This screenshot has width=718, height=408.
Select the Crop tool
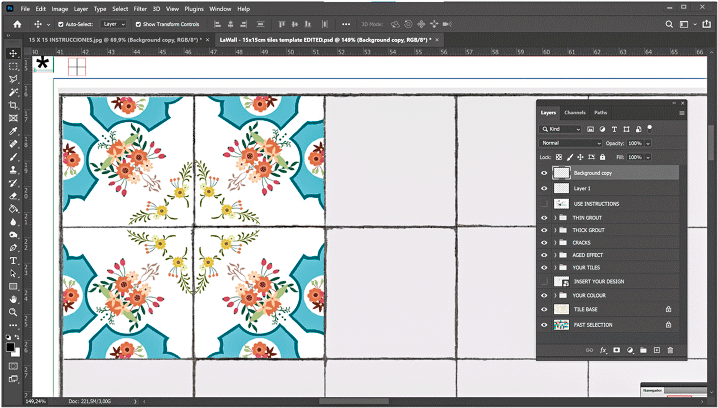pyautogui.click(x=13, y=104)
